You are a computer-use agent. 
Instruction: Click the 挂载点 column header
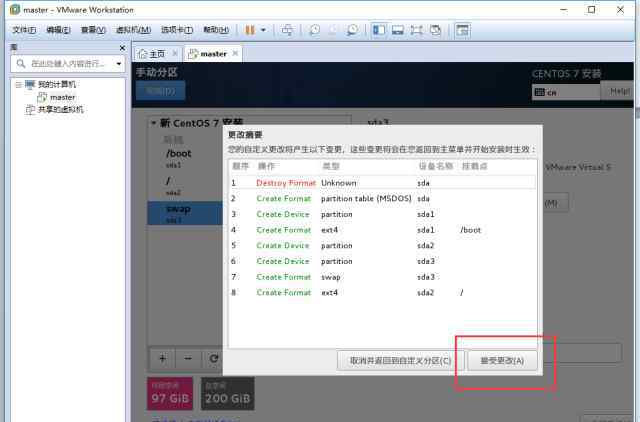point(474,166)
